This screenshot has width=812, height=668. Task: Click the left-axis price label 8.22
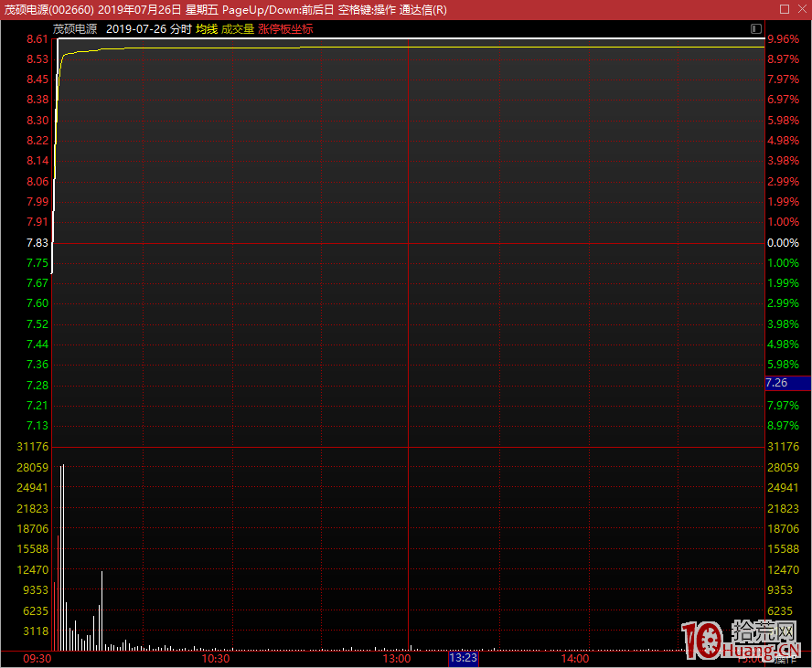coord(37,141)
